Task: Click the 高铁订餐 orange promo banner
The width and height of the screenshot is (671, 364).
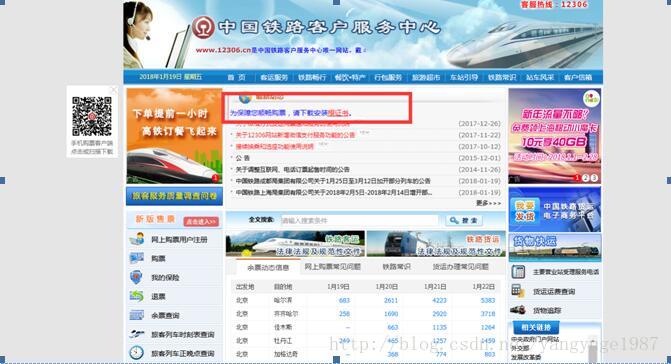Action: pyautogui.click(x=174, y=136)
